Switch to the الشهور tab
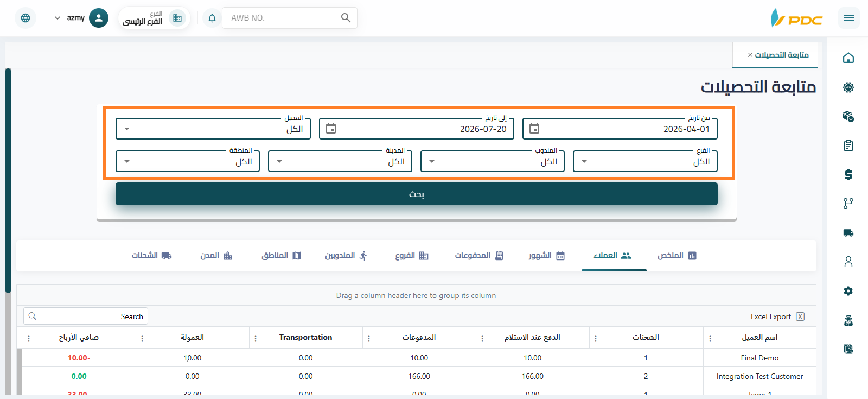The width and height of the screenshot is (868, 399). [547, 256]
